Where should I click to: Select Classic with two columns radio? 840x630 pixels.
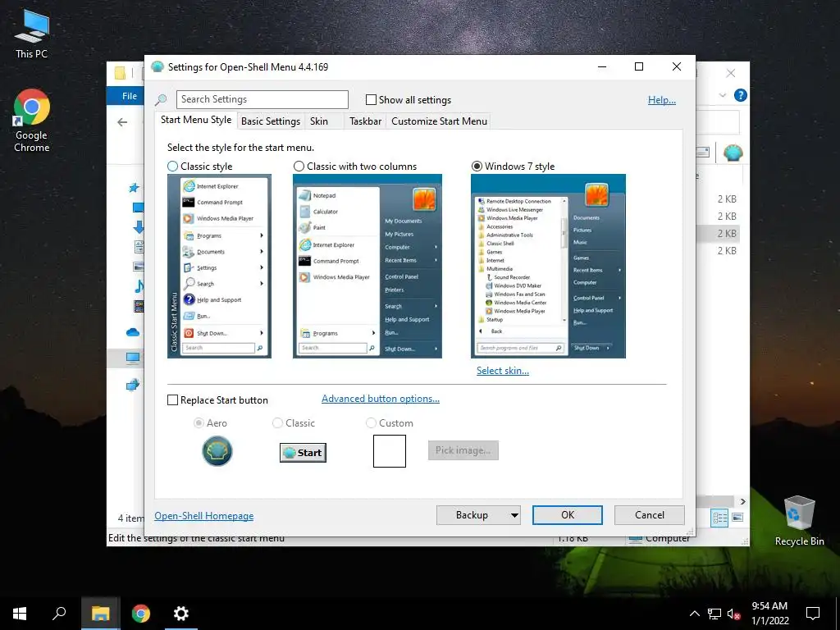299,166
